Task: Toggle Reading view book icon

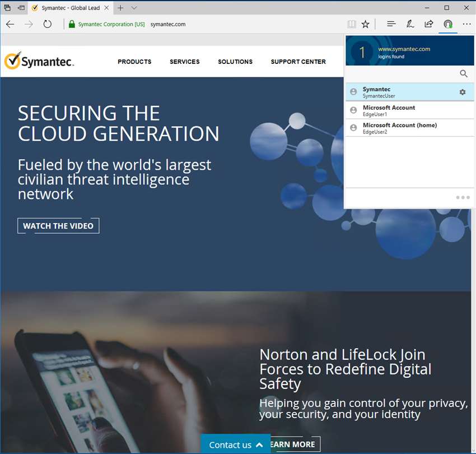Action: click(x=352, y=24)
